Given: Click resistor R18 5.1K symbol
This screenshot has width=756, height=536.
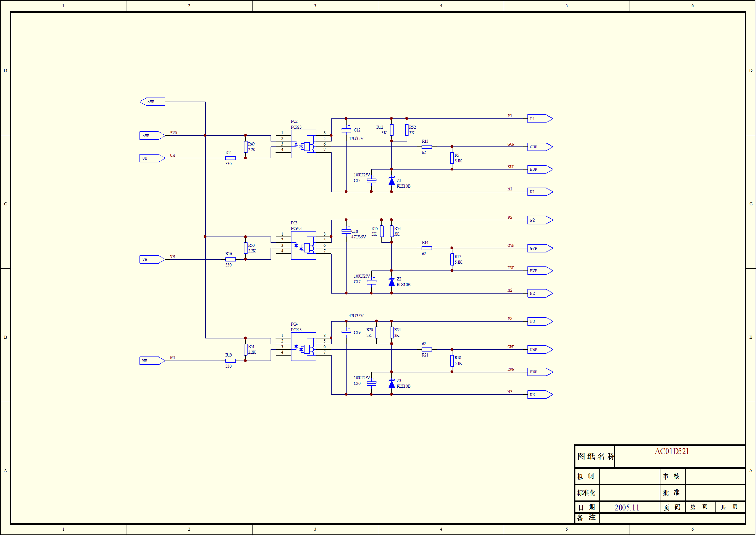Looking at the screenshot, I should tap(452, 361).
